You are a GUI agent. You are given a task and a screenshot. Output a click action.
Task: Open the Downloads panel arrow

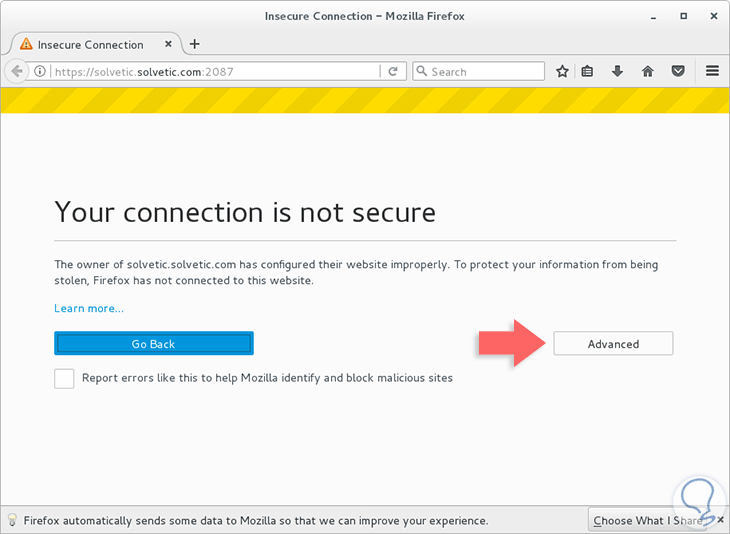618,71
